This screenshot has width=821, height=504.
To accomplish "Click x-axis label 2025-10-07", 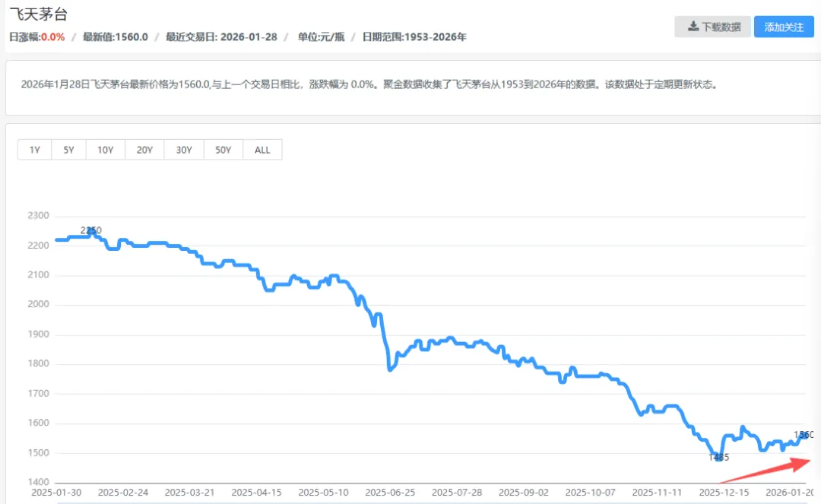I will point(591,493).
